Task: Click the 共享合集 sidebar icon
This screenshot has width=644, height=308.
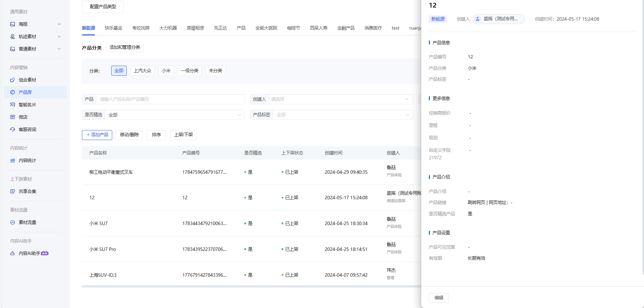Action: pyautogui.click(x=13, y=191)
